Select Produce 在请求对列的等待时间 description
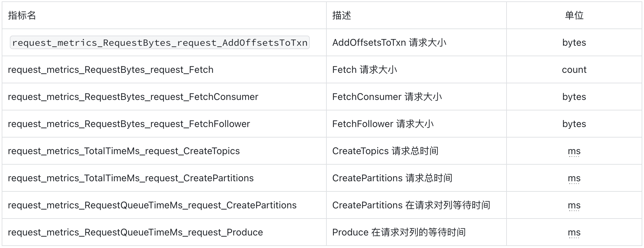 click(x=399, y=232)
